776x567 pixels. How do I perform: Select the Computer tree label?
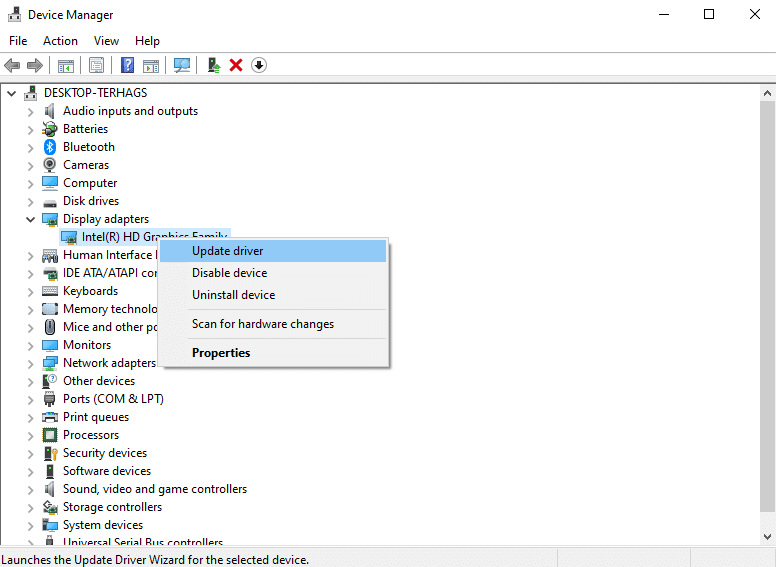click(90, 183)
